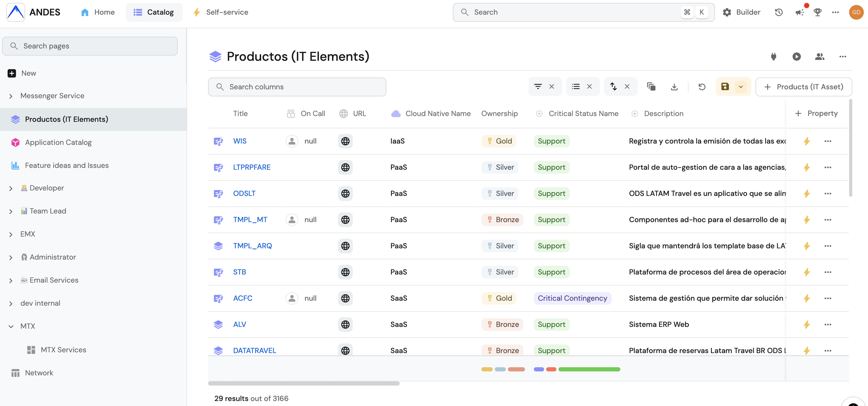The width and height of the screenshot is (868, 406).
Task: Focus the global Search field
Action: point(583,13)
